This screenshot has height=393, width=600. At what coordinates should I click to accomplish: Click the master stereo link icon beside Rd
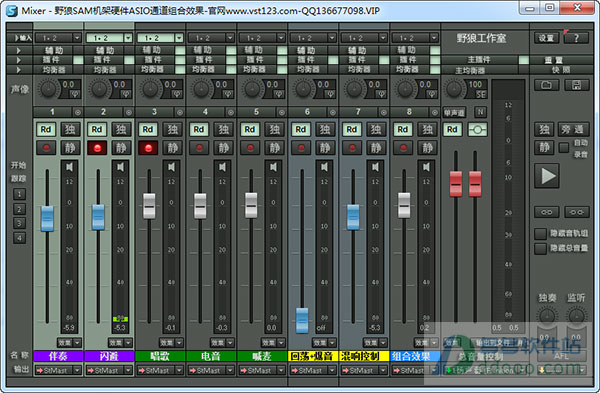tap(477, 129)
